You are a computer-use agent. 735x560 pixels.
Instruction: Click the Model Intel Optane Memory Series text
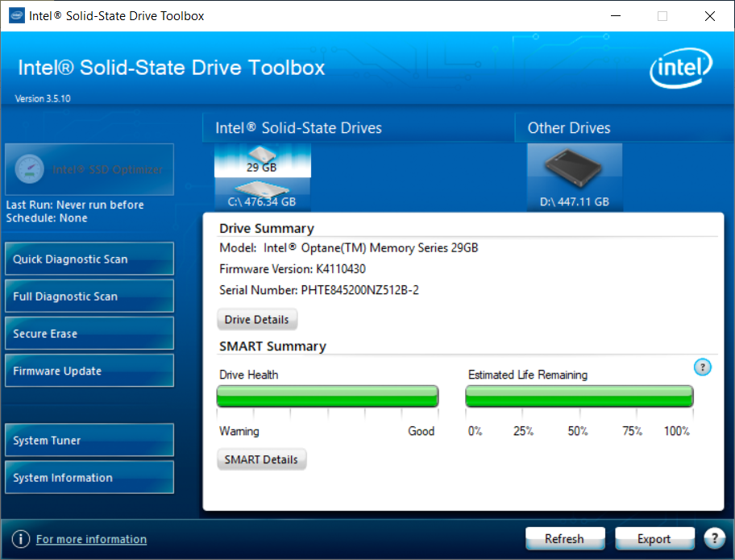[349, 248]
